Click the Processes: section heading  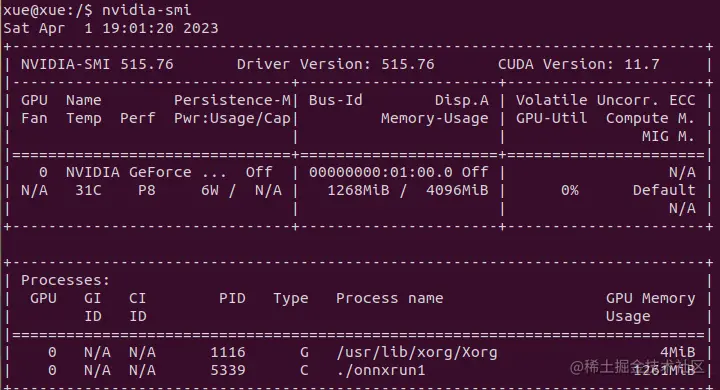[x=65, y=280]
